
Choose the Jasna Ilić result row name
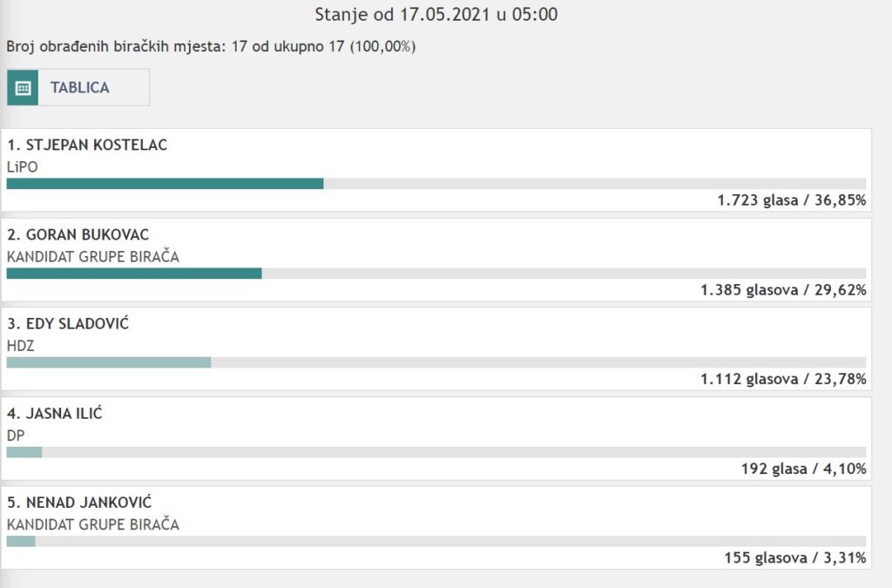click(x=54, y=414)
